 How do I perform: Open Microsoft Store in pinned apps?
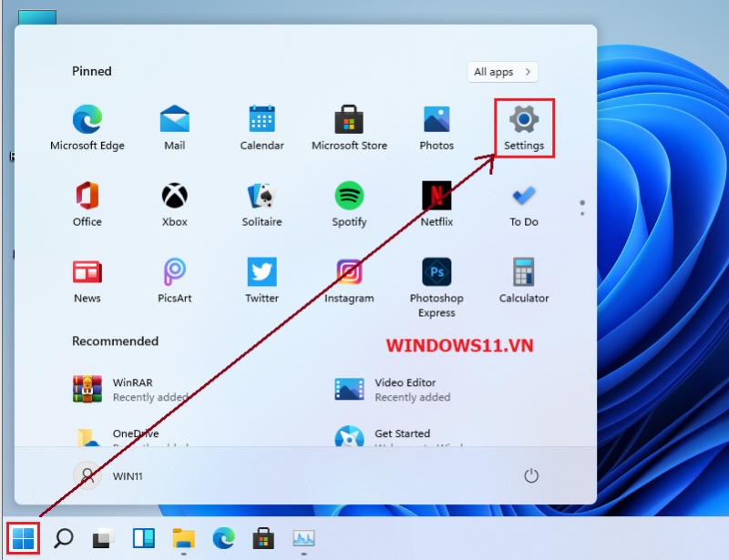coord(349,127)
